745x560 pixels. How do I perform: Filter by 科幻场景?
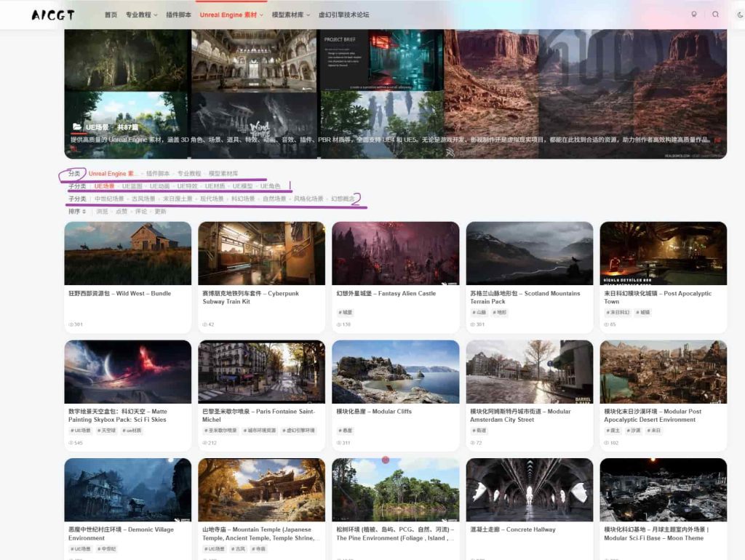click(243, 199)
